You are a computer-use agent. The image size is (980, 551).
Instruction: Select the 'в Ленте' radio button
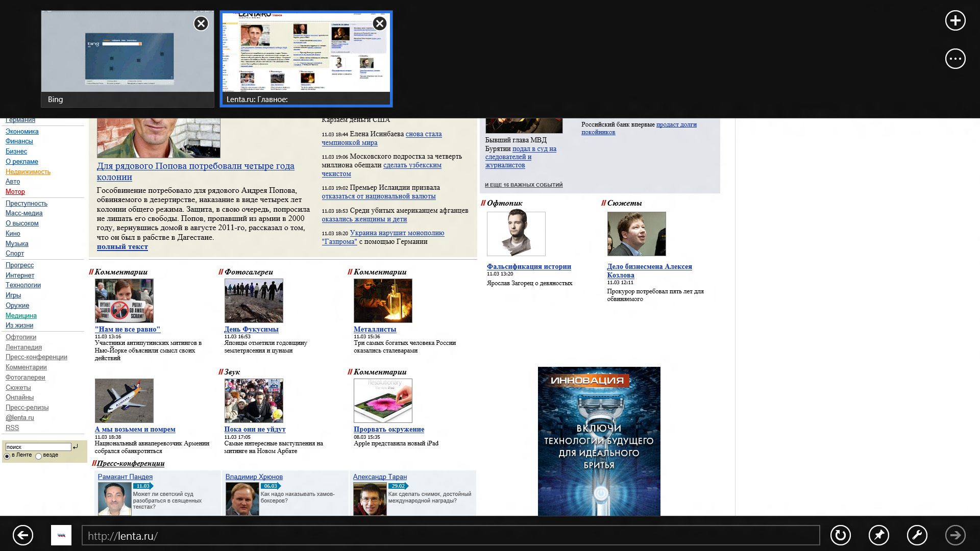(7, 456)
